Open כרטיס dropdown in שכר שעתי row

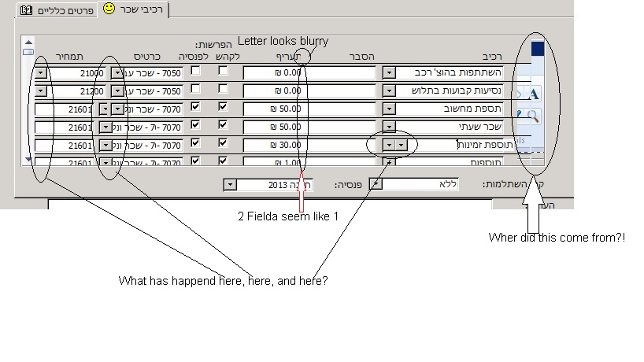[105, 127]
